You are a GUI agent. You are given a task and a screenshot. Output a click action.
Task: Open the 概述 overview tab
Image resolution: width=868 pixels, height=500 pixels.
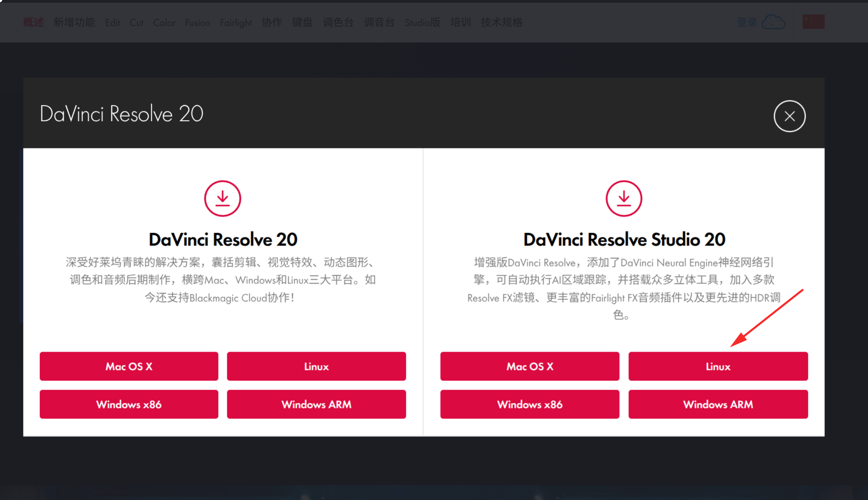(x=33, y=22)
